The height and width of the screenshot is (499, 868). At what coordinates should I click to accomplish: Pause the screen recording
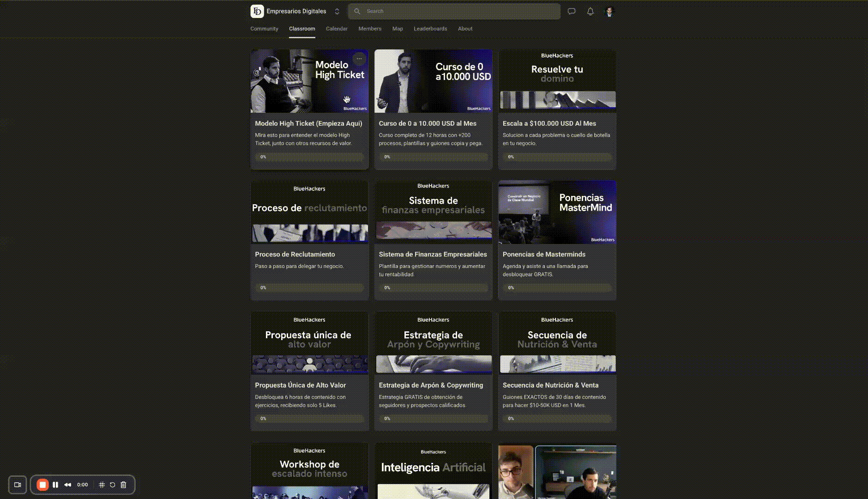point(55,485)
